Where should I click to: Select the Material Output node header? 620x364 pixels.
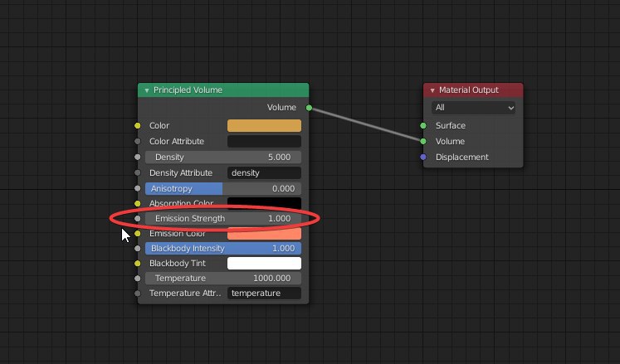coord(473,90)
